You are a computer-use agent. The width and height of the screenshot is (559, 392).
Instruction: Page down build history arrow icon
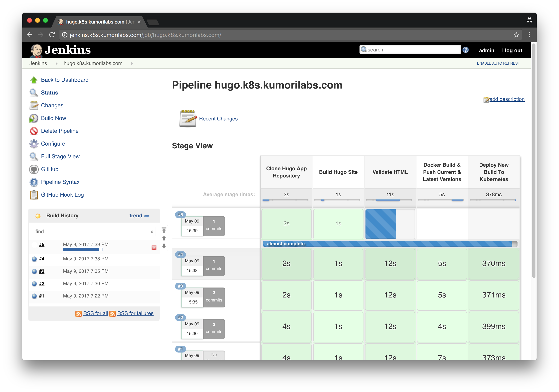click(x=164, y=246)
